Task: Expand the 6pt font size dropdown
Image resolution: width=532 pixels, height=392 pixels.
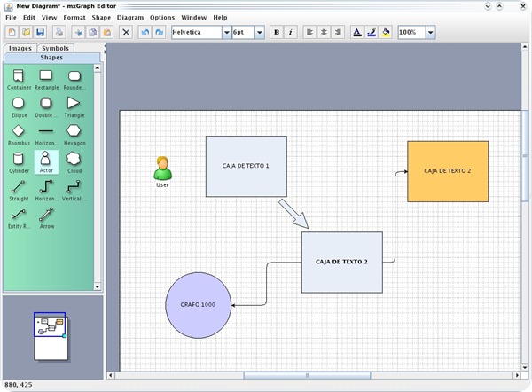Action: (x=260, y=32)
